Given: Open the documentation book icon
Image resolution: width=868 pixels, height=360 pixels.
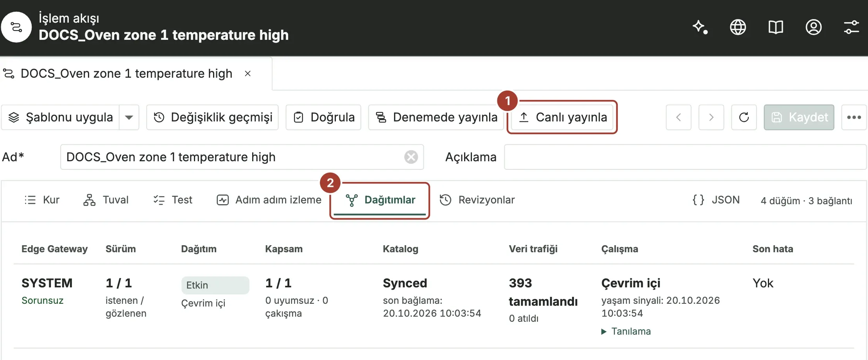Looking at the screenshot, I should 776,27.
